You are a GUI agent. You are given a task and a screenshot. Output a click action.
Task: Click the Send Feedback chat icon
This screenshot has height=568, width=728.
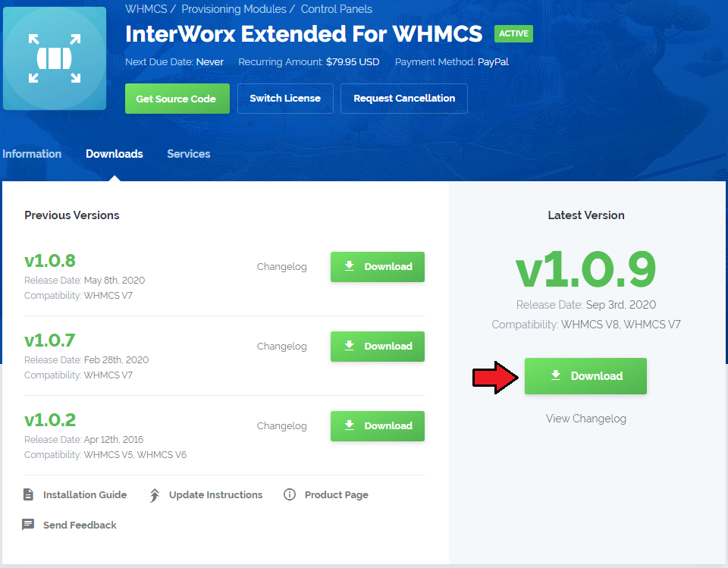coord(28,525)
